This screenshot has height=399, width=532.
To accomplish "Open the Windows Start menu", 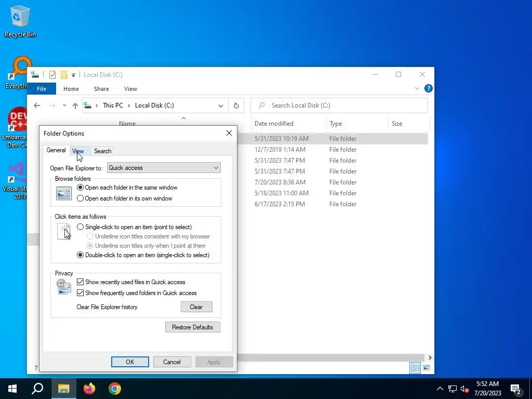I will (x=12, y=389).
